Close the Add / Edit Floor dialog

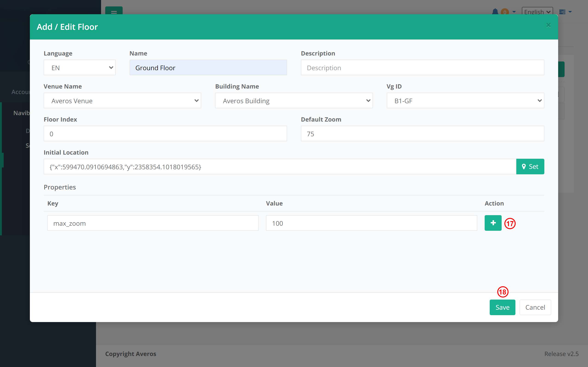point(548,25)
